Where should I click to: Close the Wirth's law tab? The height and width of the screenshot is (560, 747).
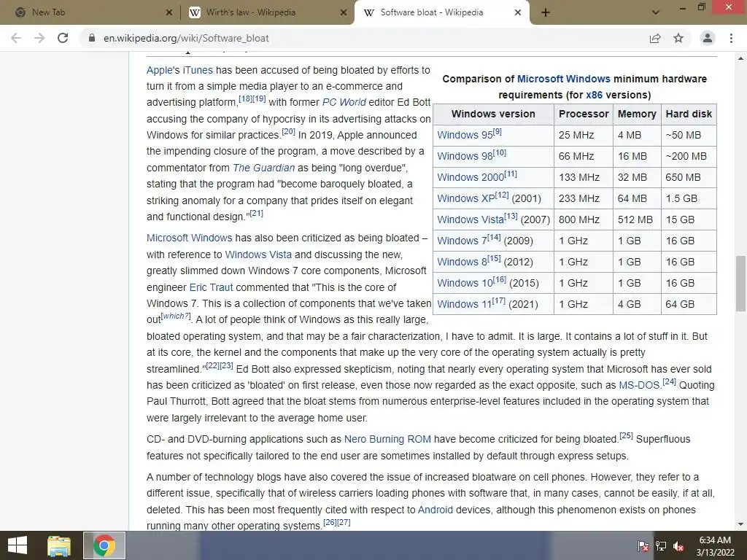point(344,12)
